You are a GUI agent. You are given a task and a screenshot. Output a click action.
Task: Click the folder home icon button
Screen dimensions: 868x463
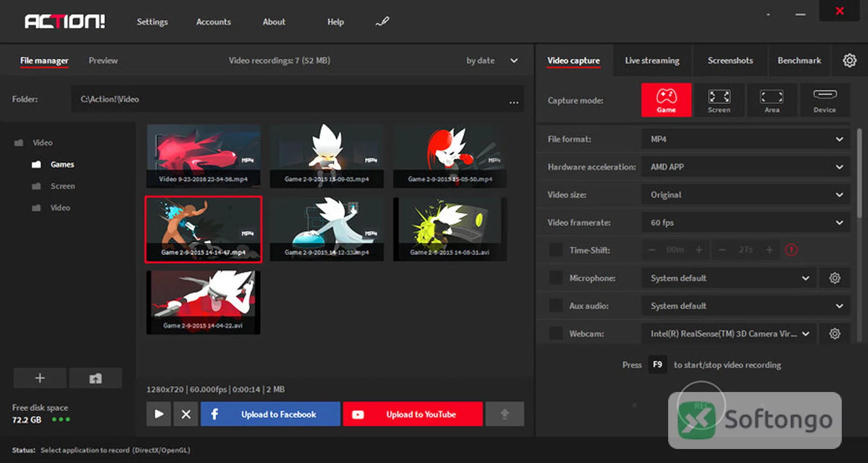tap(95, 378)
